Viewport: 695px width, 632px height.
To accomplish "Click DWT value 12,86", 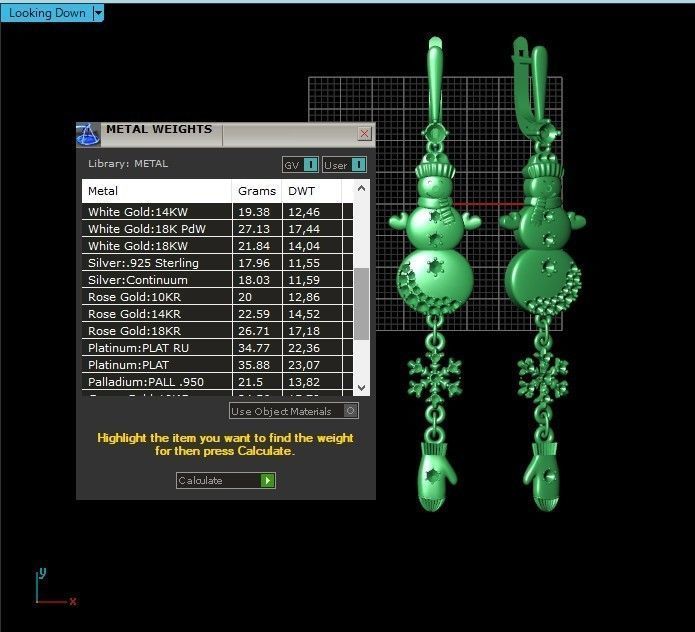I will (304, 297).
